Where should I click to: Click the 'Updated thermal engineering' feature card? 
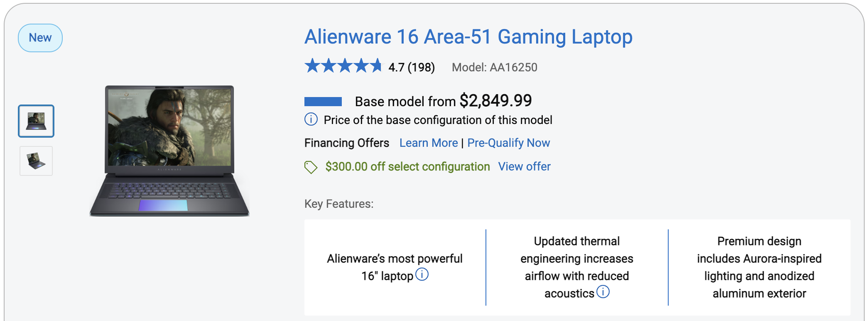pyautogui.click(x=576, y=267)
